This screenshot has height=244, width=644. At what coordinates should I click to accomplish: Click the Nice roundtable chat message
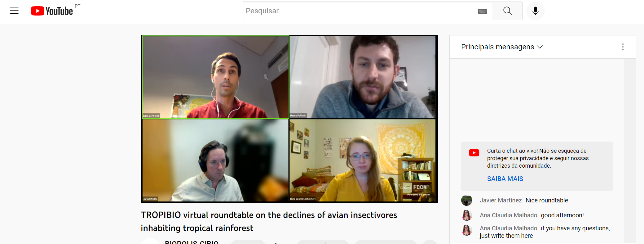click(x=547, y=200)
